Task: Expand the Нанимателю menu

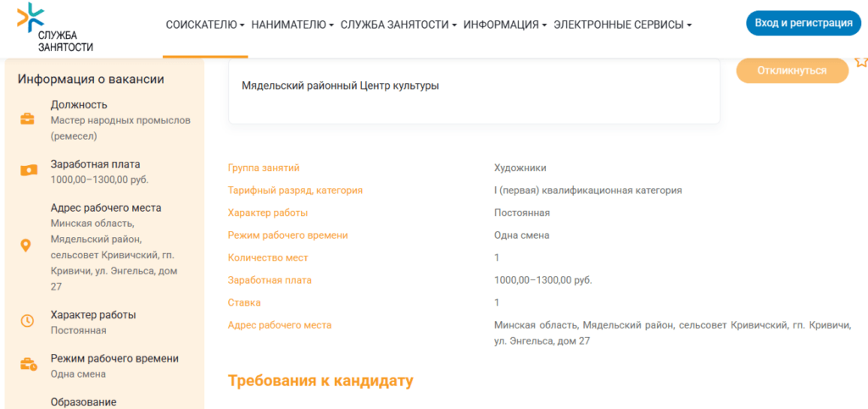Action: pos(292,25)
